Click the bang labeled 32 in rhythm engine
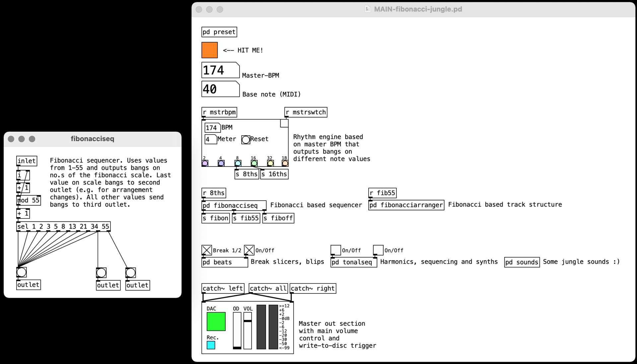637x364 pixels. tap(270, 163)
